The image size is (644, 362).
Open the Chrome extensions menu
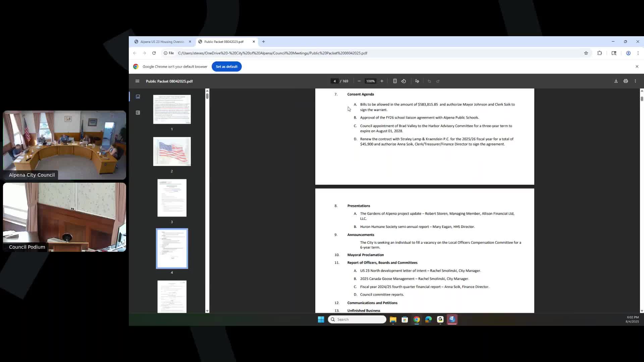tap(599, 53)
